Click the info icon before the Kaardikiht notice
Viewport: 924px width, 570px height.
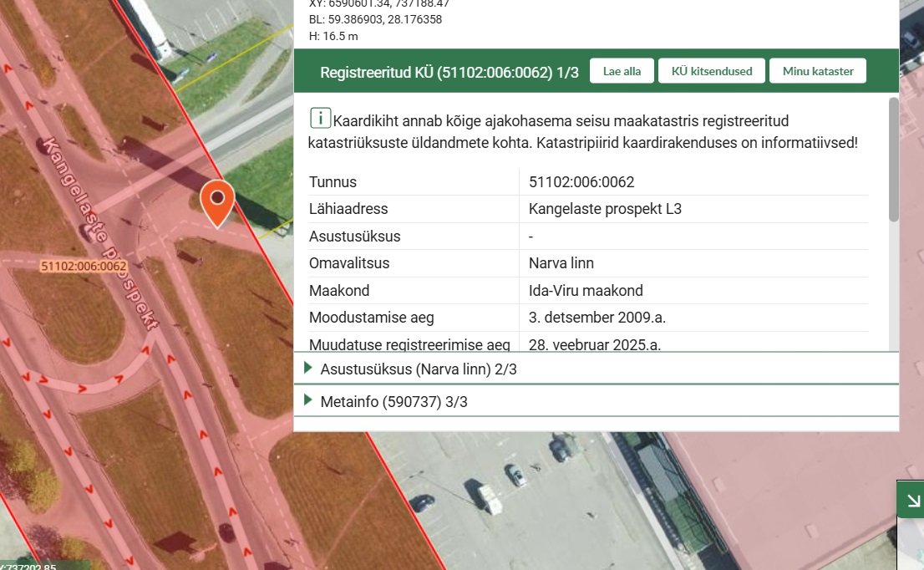[x=320, y=118]
